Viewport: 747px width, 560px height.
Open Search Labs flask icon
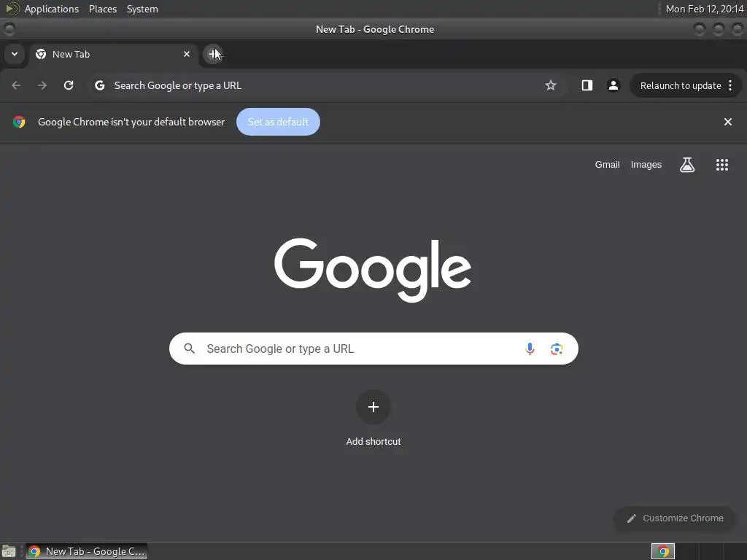[687, 165]
